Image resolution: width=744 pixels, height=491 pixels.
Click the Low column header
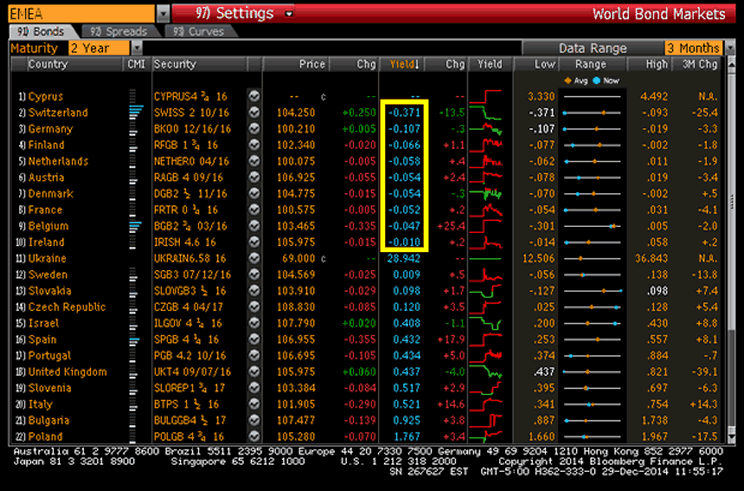[537, 64]
